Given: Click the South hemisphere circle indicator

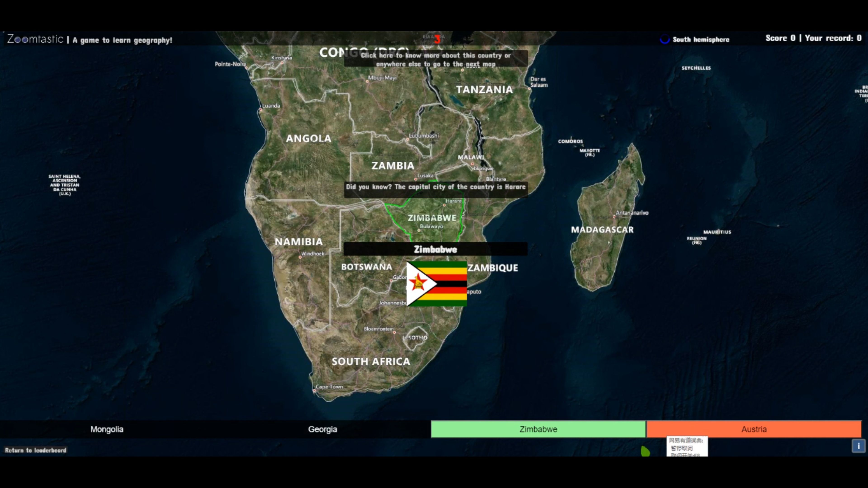Looking at the screenshot, I should [x=665, y=39].
